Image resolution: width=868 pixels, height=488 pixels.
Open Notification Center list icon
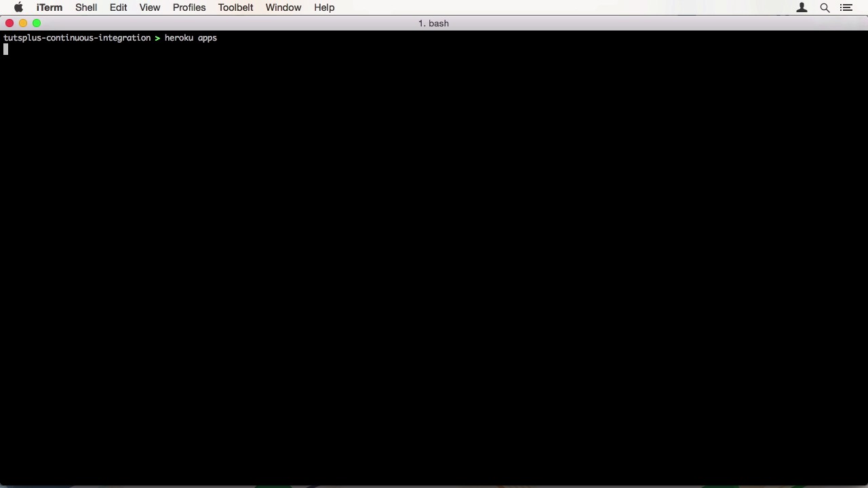846,7
